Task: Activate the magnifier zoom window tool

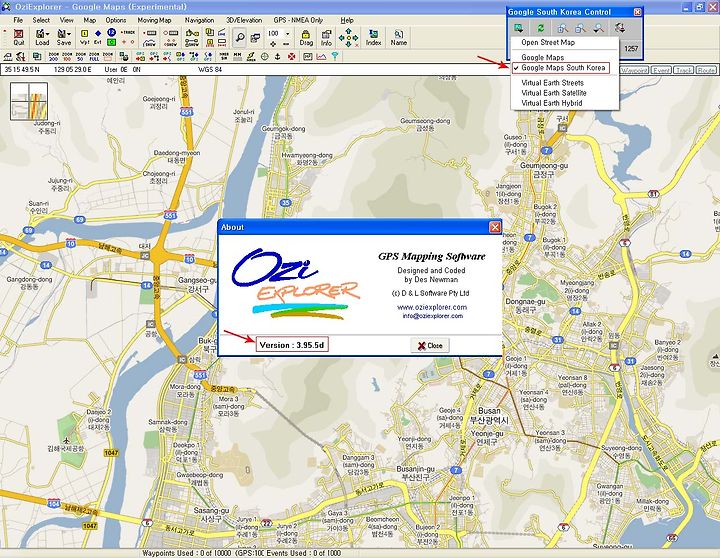Action: point(240,37)
